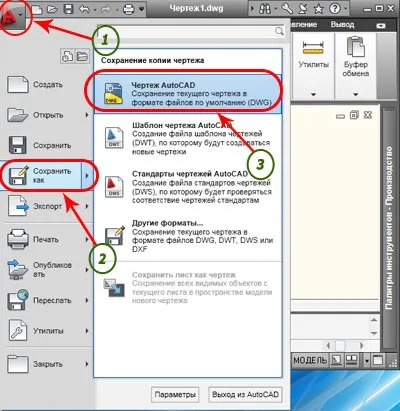Image resolution: width=400 pixels, height=411 pixels.
Task: Click Выход из AutoCAD button
Action: tap(245, 395)
